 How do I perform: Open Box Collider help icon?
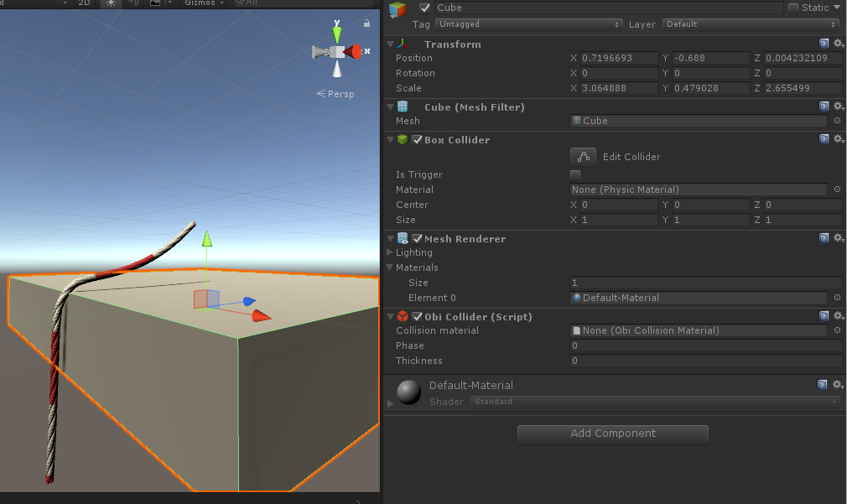click(x=824, y=139)
